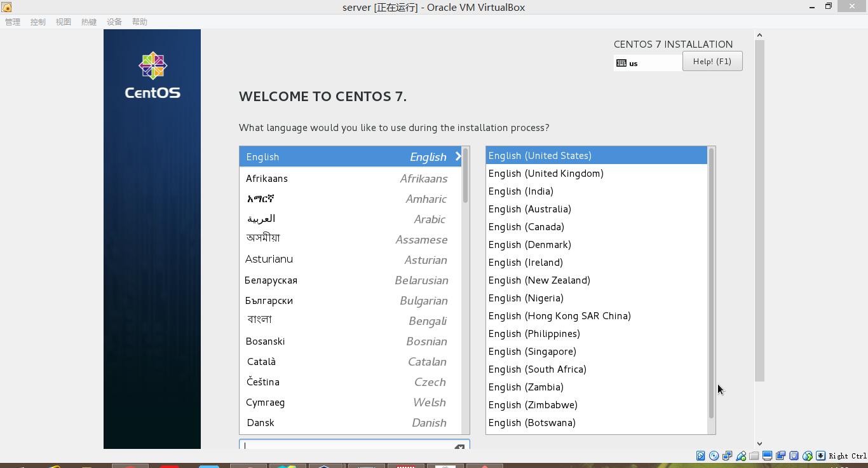Select Arabic in the language list
Screen dimensions: 868x468
click(x=351, y=219)
